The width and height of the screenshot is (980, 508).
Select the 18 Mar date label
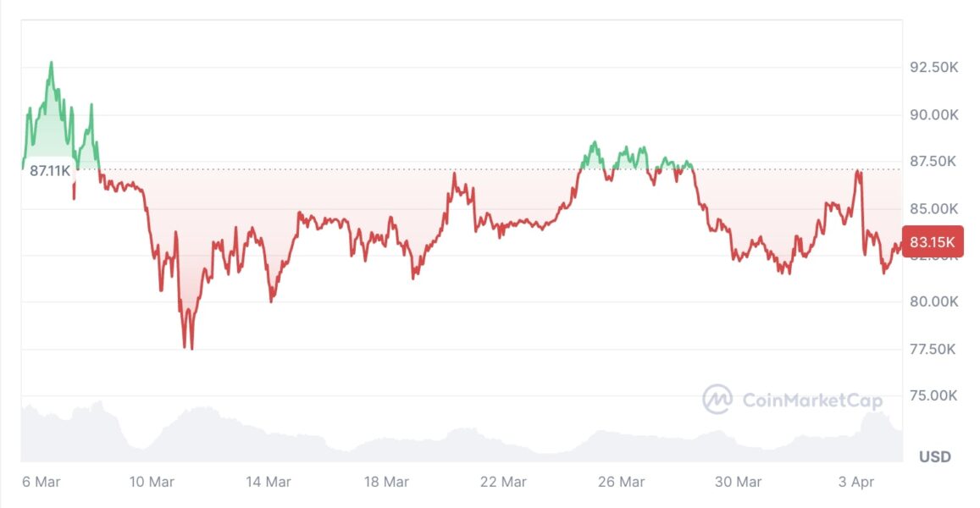coord(385,483)
